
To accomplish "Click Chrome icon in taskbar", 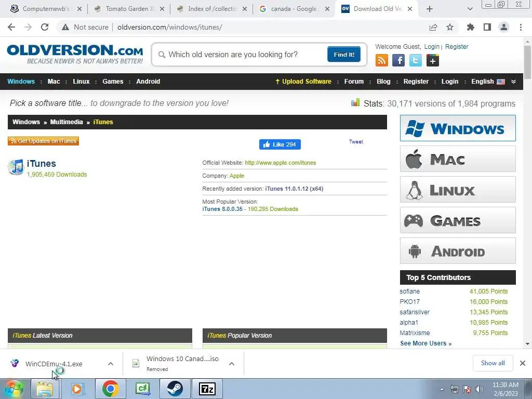I will [110, 389].
